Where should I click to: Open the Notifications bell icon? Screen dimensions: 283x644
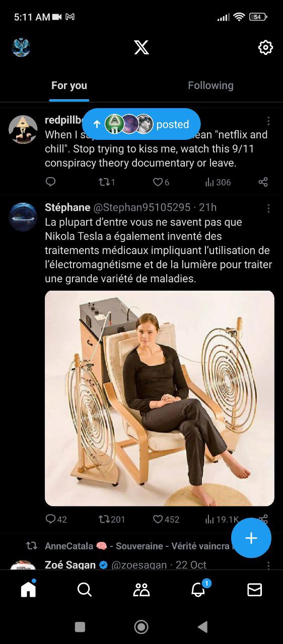198,589
